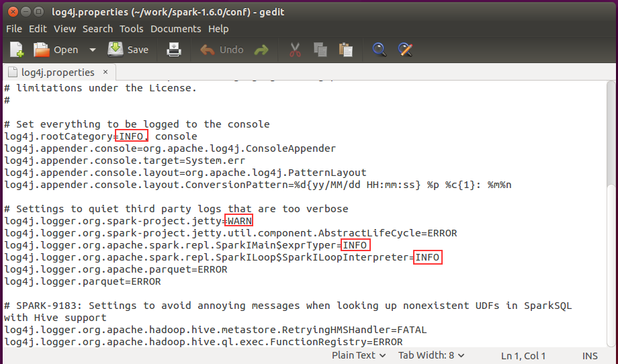Click the Ln 1, Col 1 status indicator
Screen dimensions: 618x364
523,356
